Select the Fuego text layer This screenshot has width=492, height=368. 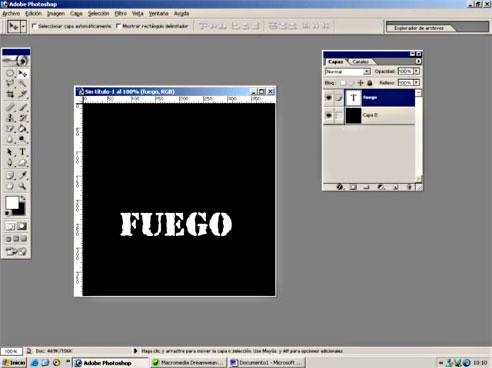pyautogui.click(x=380, y=98)
